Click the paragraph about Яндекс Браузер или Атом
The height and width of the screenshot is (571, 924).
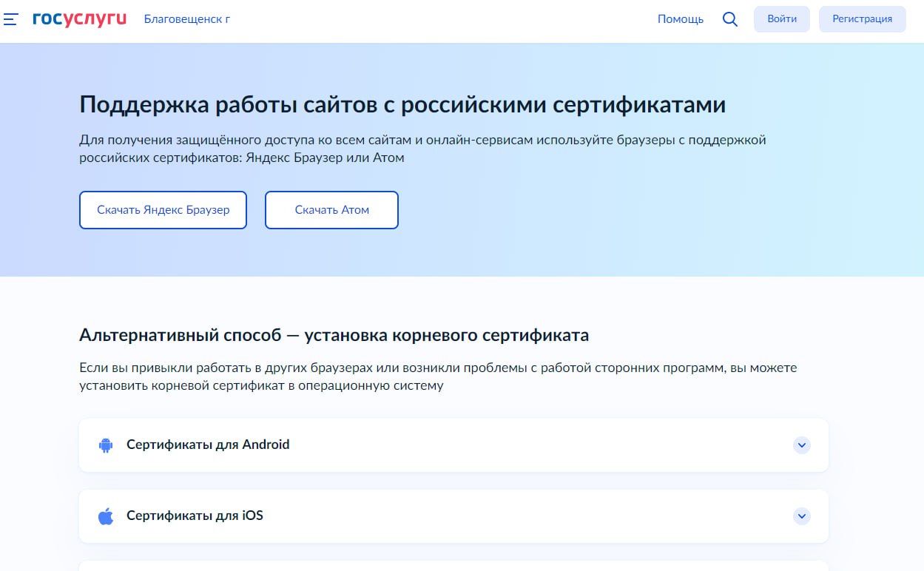[x=422, y=149]
